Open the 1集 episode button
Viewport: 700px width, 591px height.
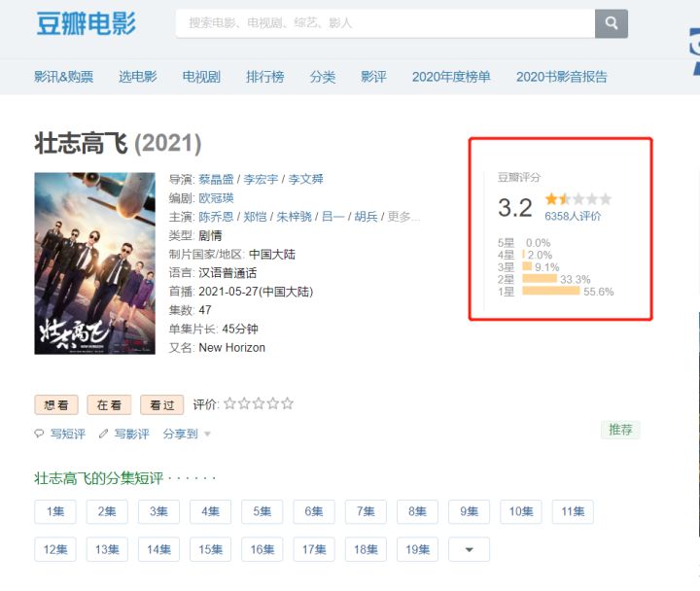coord(55,511)
